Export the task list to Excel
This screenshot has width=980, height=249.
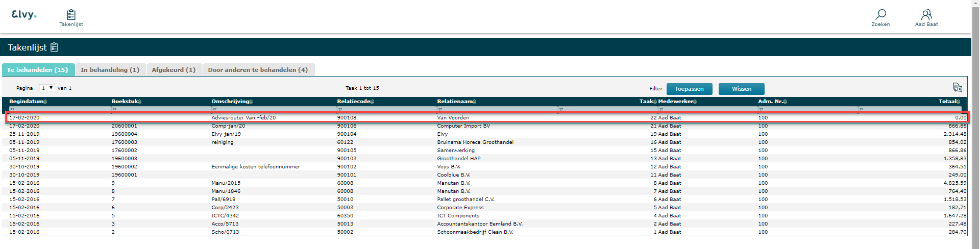(957, 88)
